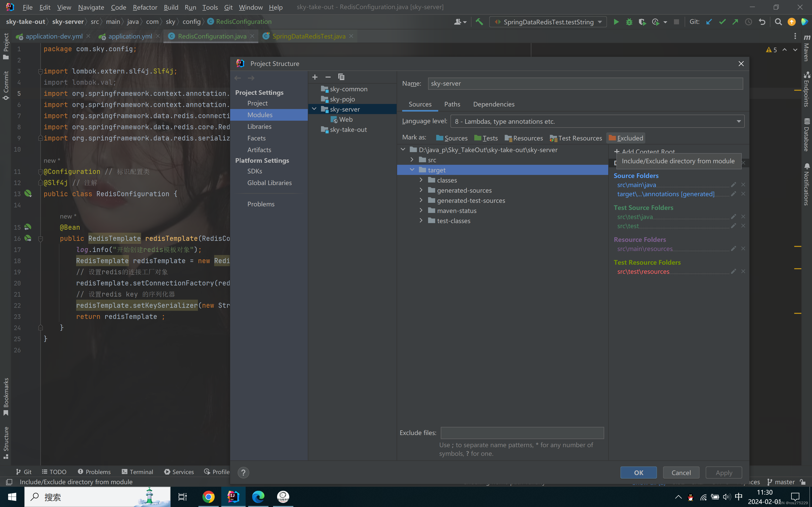Open the Refactor menu
This screenshot has height=507, width=812.
(x=145, y=7)
